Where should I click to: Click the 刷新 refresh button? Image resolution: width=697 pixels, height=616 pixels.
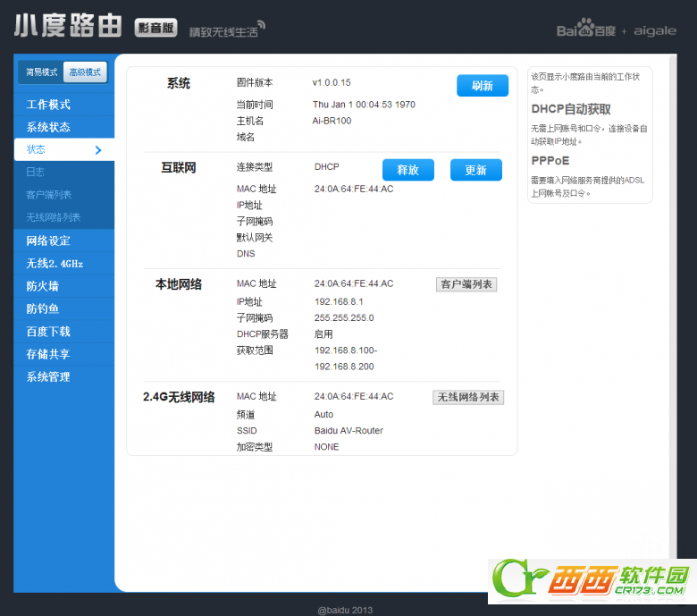483,86
